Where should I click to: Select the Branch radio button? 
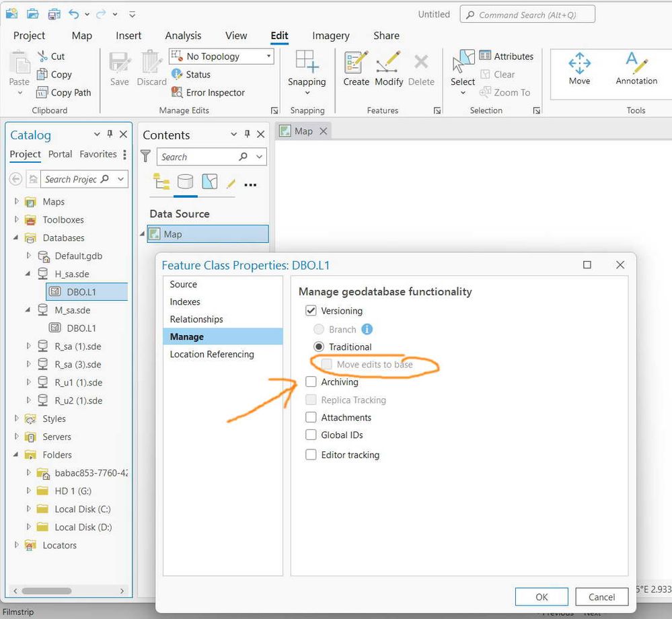(318, 329)
